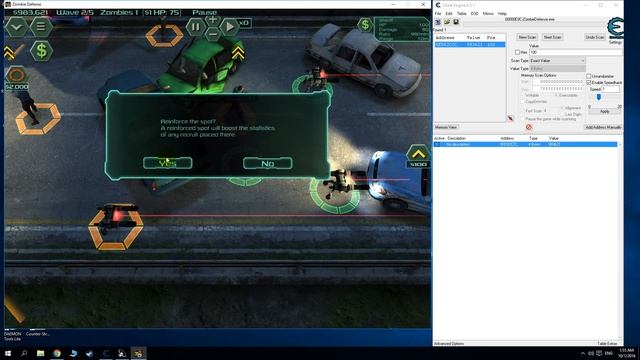Open File Explorer from the taskbar
Screen dimensions: 640x360
[40, 353]
